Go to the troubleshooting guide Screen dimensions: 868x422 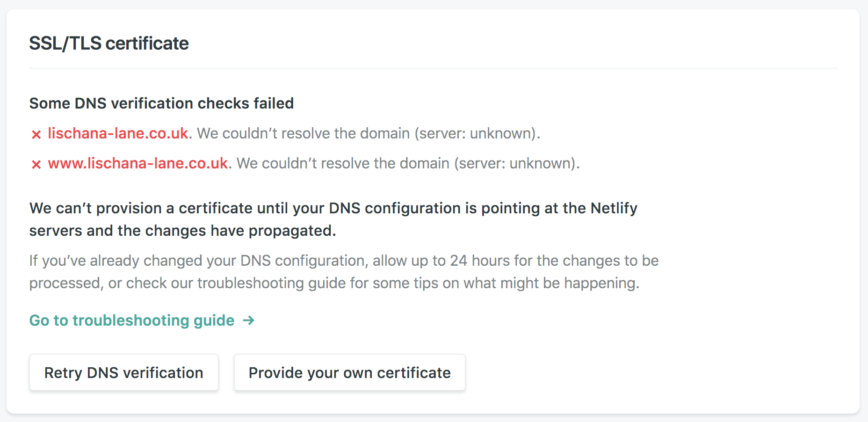pos(132,321)
